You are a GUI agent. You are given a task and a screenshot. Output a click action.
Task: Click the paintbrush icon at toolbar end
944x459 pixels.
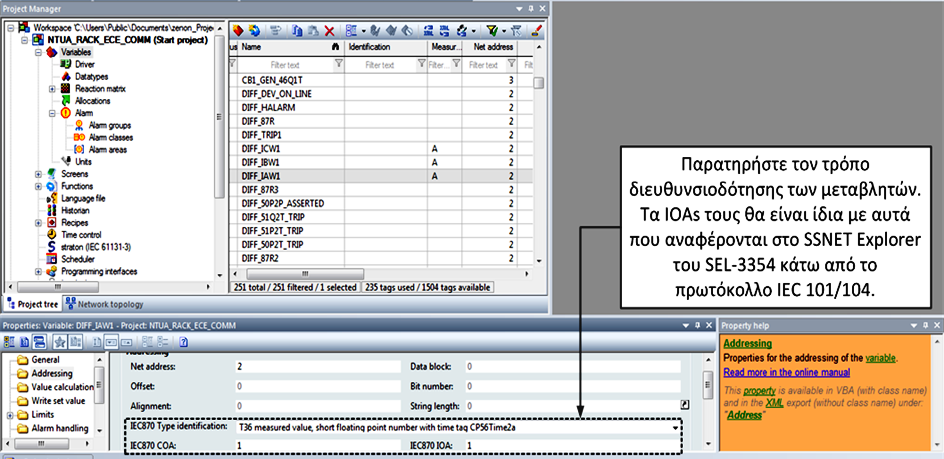point(536,31)
